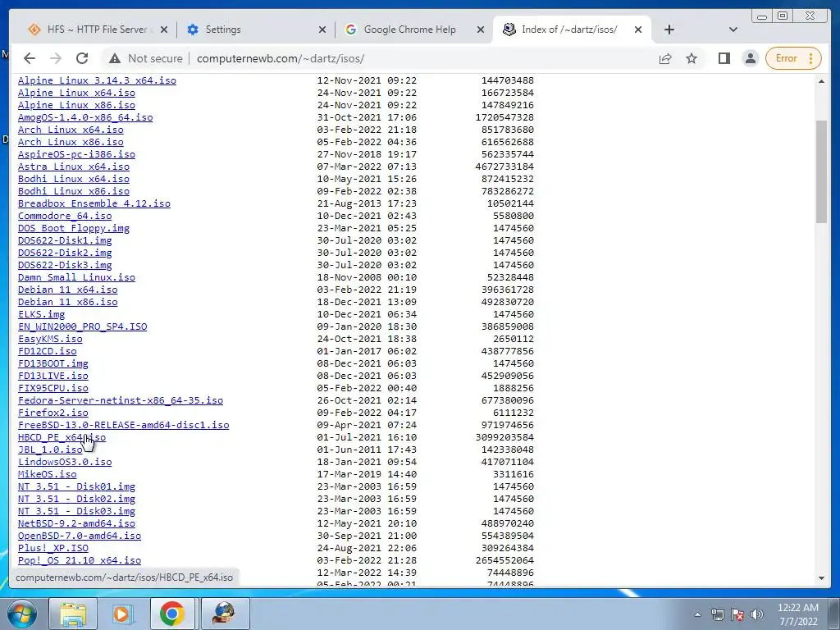Click the scrollbar down arrow
Viewport: 840px width, 630px height.
[821, 578]
